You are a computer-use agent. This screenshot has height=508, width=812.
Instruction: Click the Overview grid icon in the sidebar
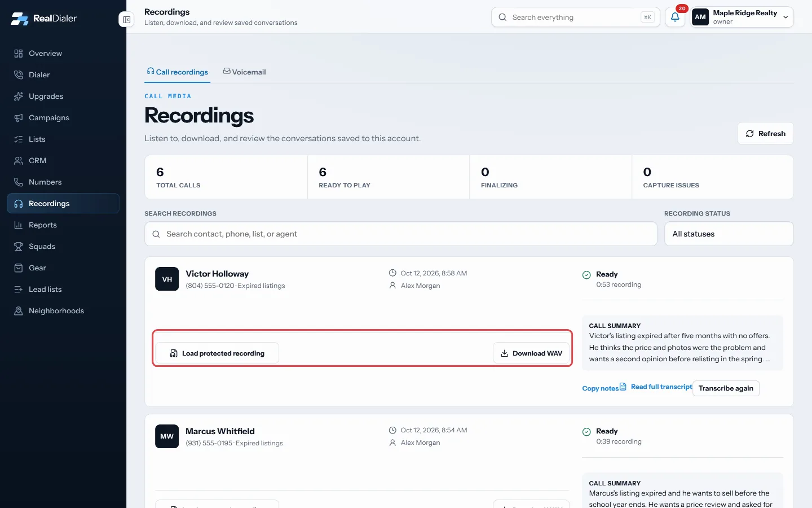(x=19, y=54)
